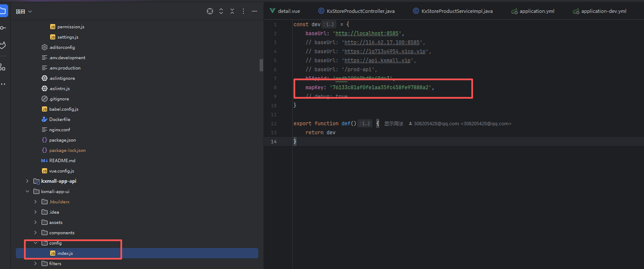Click the 显示用法 usages hint
Image resolution: width=644 pixels, height=269 pixels.
(x=393, y=124)
